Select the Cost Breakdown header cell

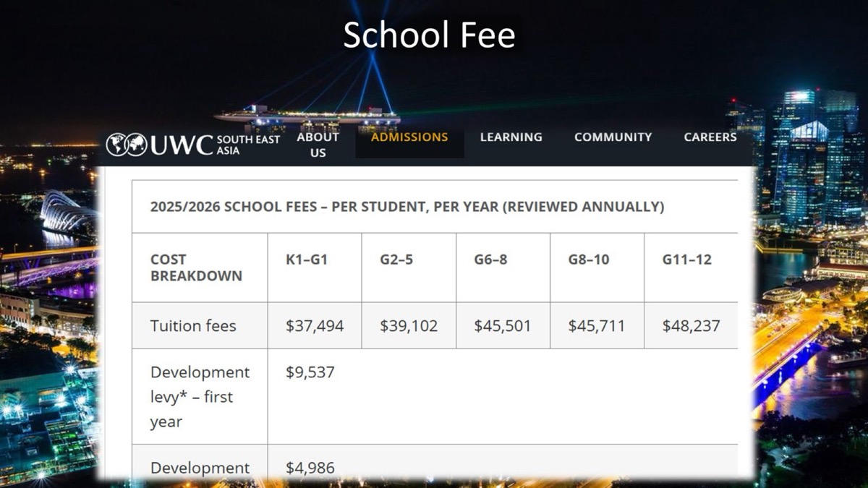[196, 267]
